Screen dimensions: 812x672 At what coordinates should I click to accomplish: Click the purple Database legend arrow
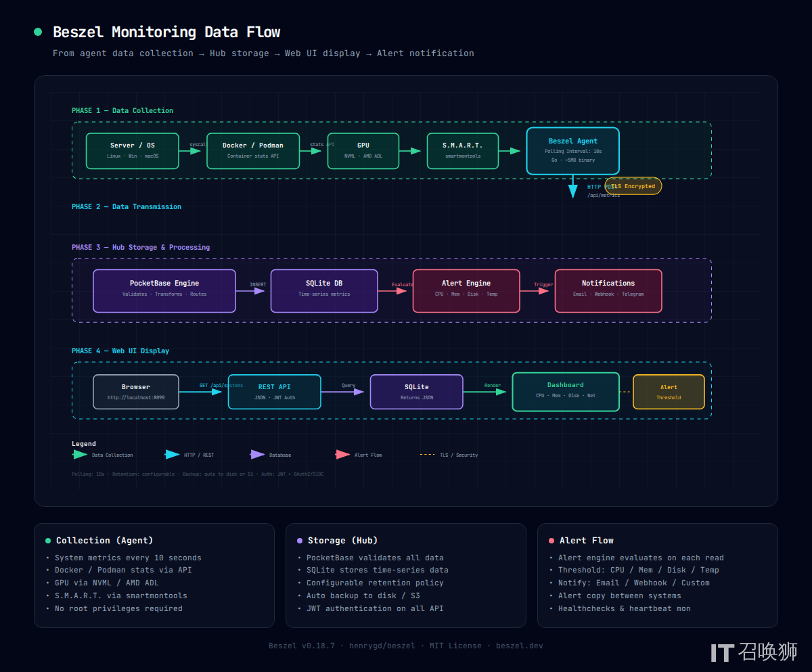(x=258, y=455)
